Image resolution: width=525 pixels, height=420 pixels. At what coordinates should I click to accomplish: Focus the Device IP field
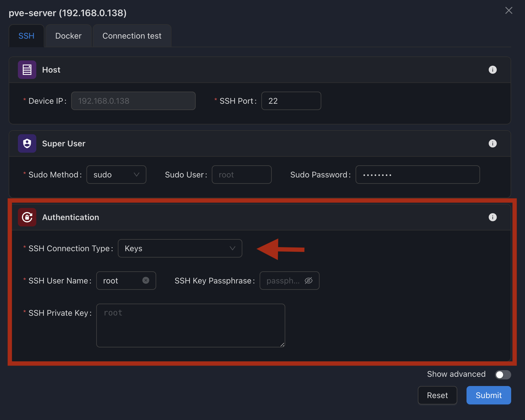coord(133,101)
